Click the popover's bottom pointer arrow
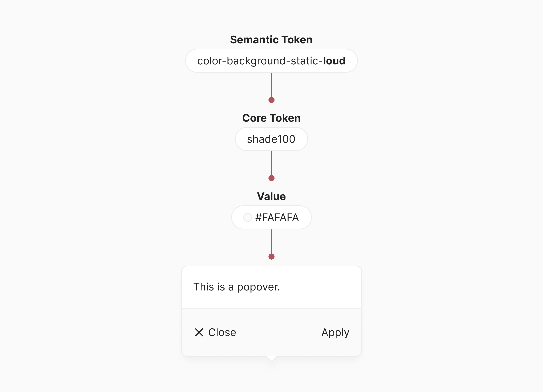 point(271,358)
